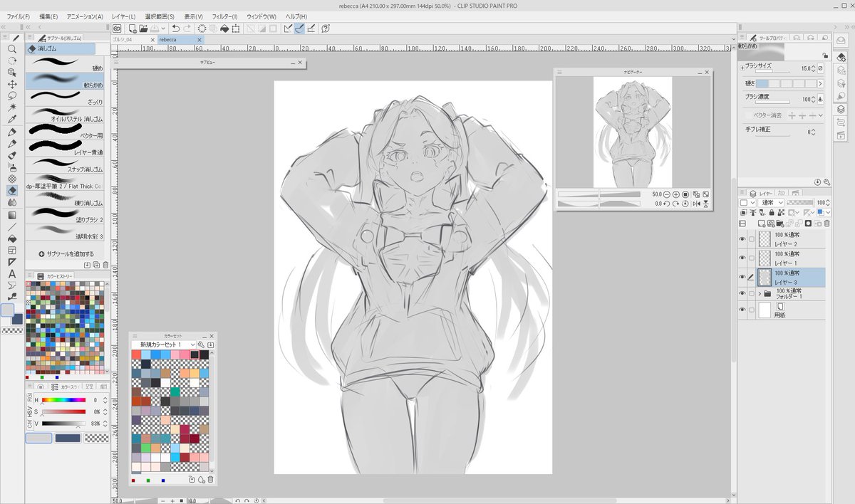Viewport: 855px width, 504px height.
Task: Open the ファイル(F) menu
Action: point(18,16)
